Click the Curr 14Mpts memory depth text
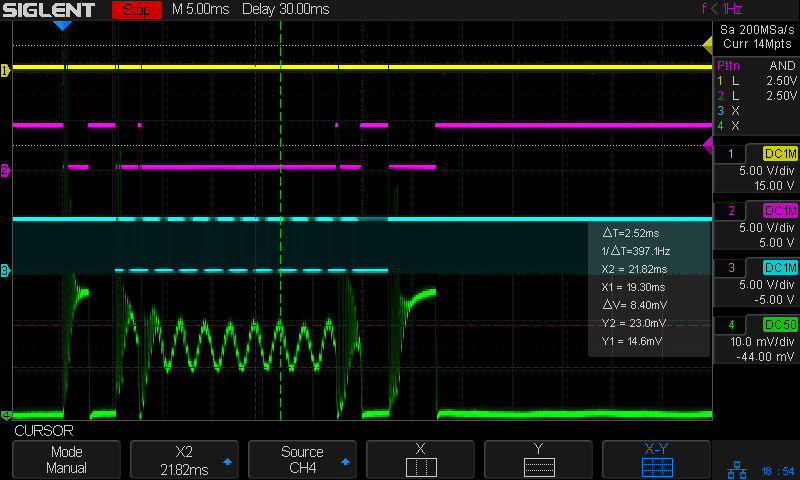The height and width of the screenshot is (480, 800). tap(757, 44)
